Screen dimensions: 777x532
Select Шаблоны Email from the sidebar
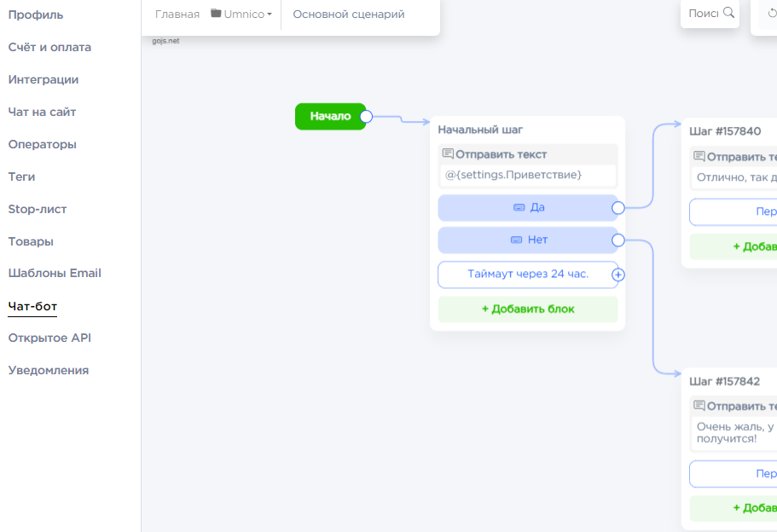pos(55,273)
